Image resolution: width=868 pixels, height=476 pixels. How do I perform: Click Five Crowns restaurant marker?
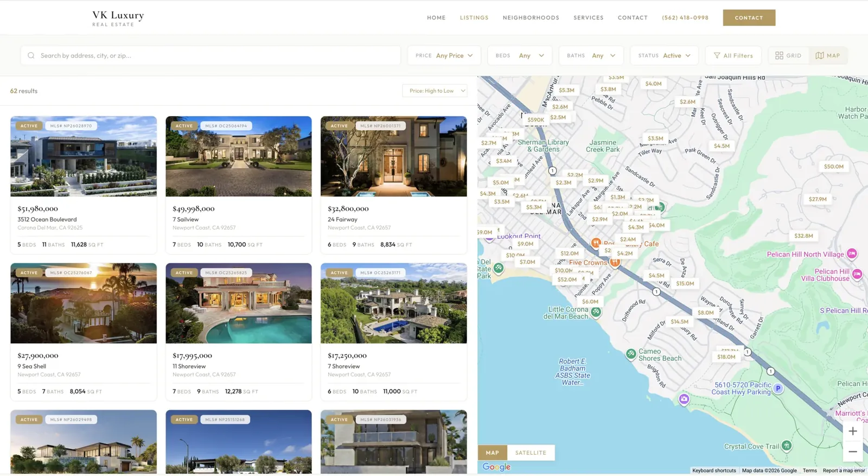pyautogui.click(x=615, y=262)
